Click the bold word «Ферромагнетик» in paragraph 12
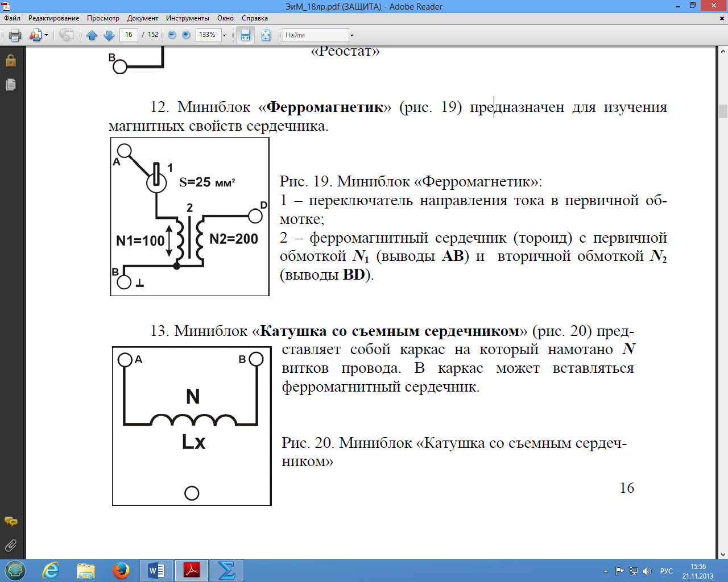Image resolution: width=728 pixels, height=582 pixels. tap(325, 107)
